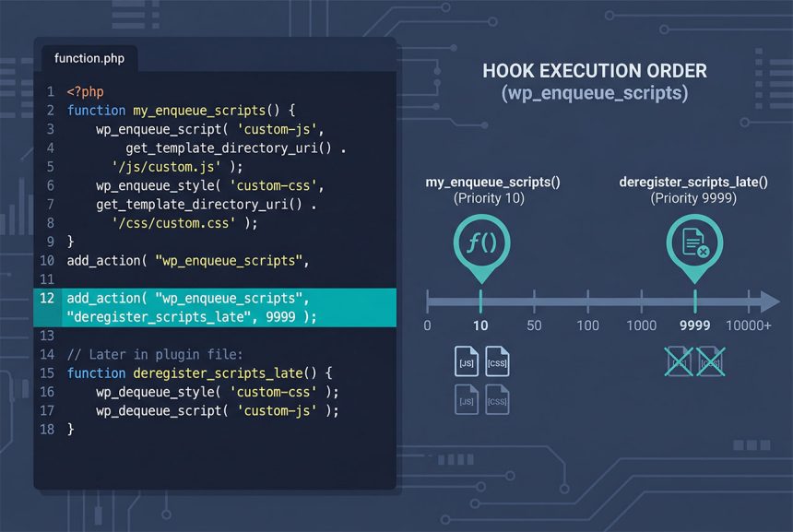The image size is (793, 532).
Task: Click the timeline tick labeled 50
Action: coord(534,301)
